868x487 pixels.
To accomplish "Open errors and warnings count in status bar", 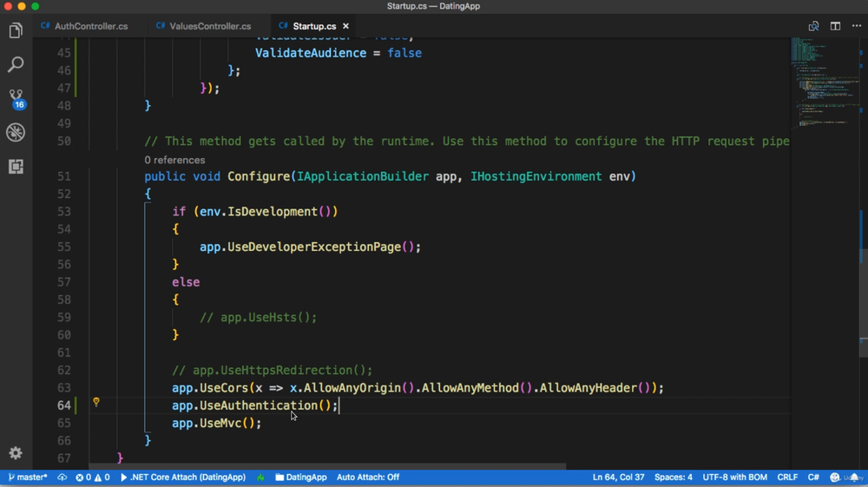I will click(x=93, y=477).
